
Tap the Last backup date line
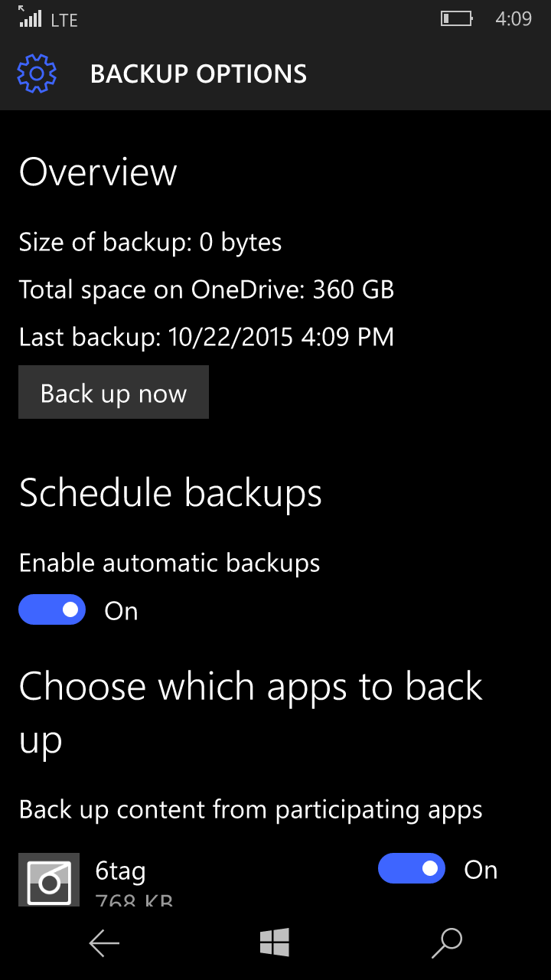[x=206, y=337]
